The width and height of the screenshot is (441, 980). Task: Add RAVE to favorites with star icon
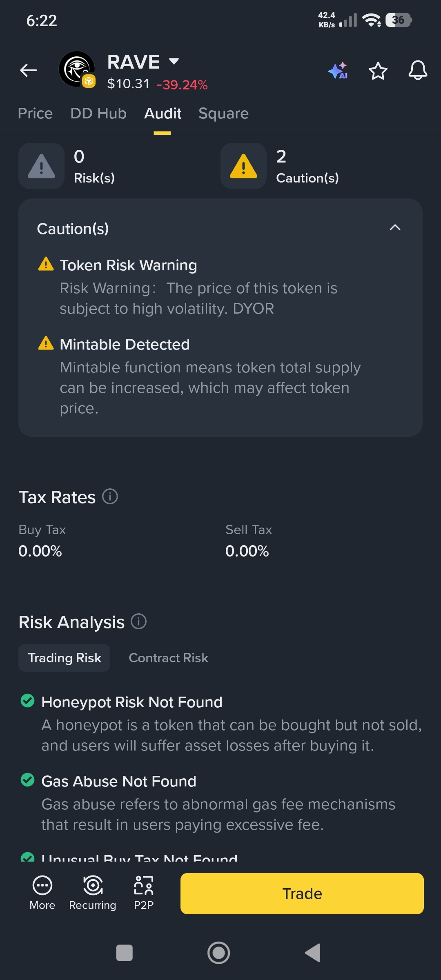378,71
